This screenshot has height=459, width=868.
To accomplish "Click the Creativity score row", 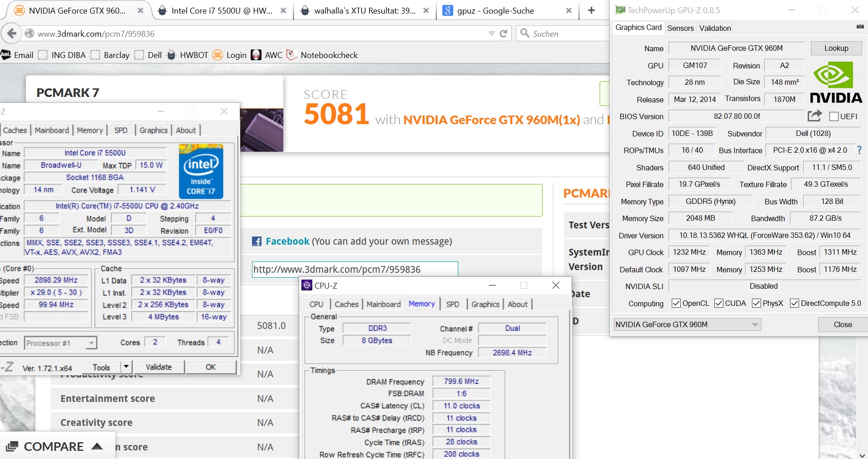I will point(175,422).
